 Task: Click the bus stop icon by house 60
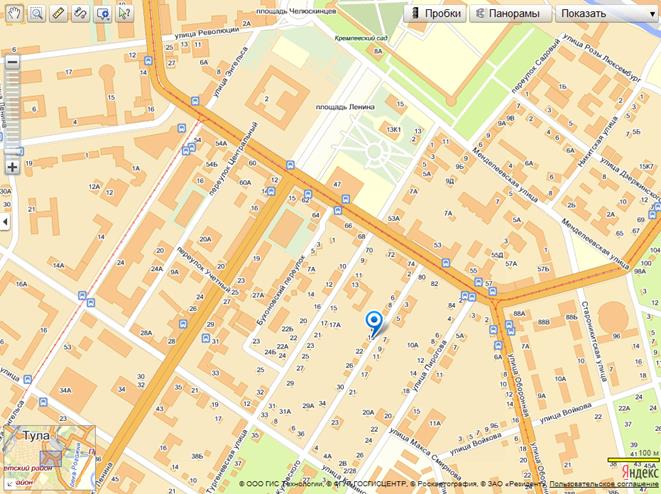click(x=290, y=165)
